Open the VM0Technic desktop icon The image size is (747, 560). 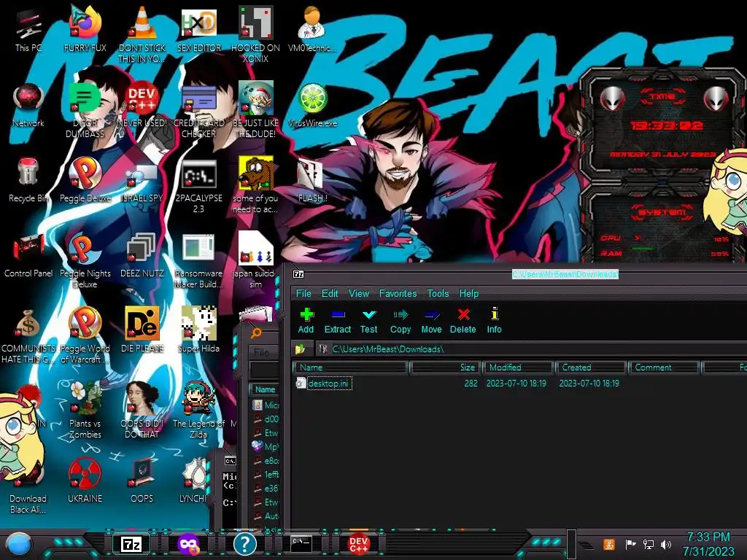click(312, 29)
